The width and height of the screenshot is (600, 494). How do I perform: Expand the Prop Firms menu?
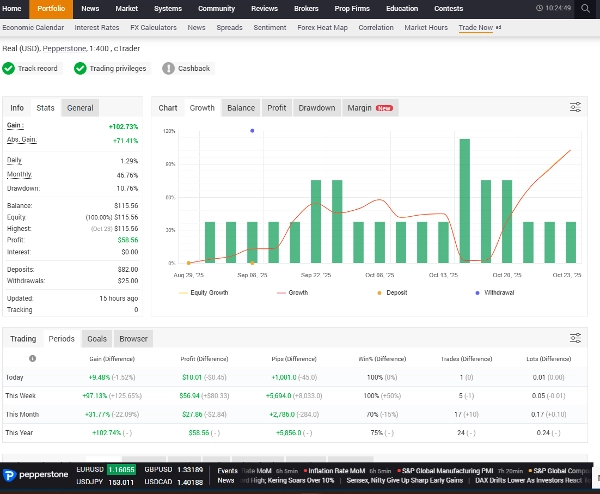click(x=351, y=8)
